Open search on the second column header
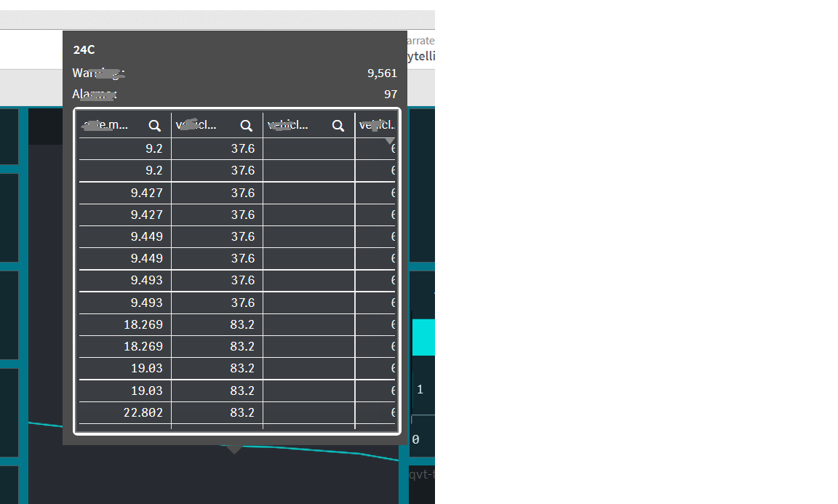838x504 pixels. 247,125
